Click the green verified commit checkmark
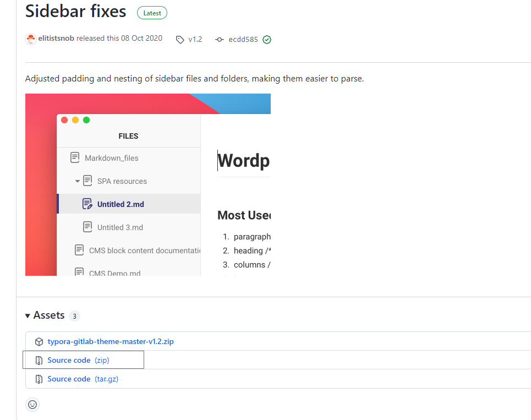 (x=267, y=40)
